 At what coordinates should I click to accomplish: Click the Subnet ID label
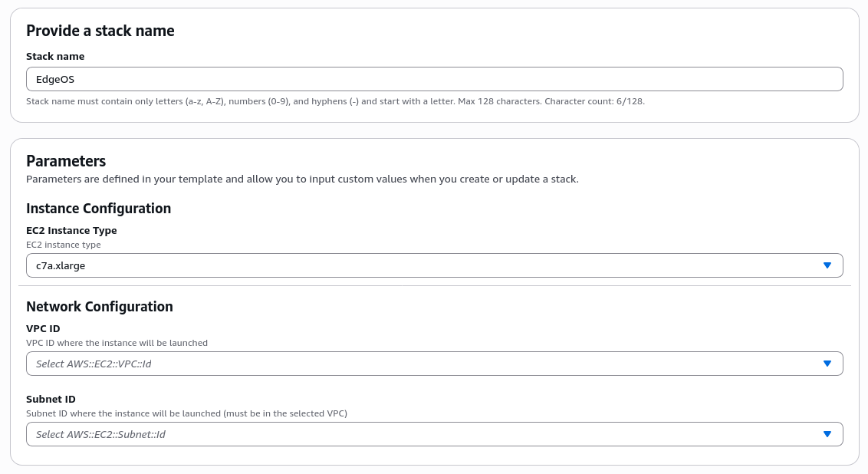(x=51, y=399)
